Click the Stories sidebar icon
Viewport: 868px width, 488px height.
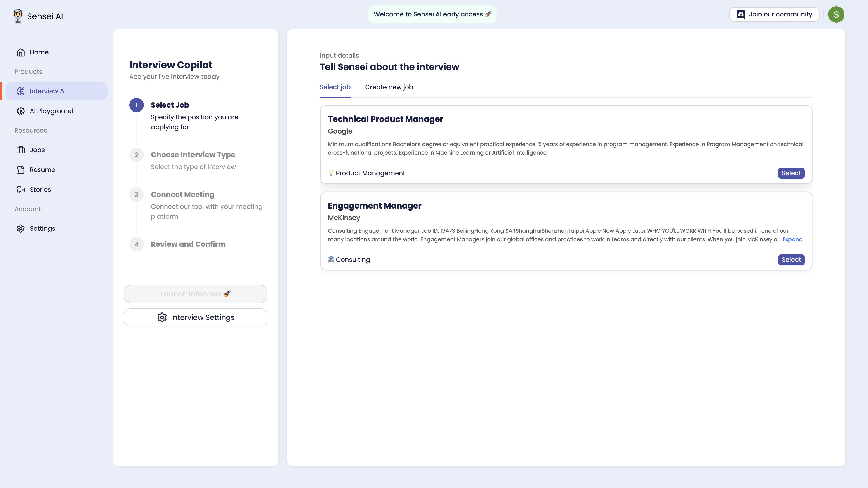[x=21, y=190]
